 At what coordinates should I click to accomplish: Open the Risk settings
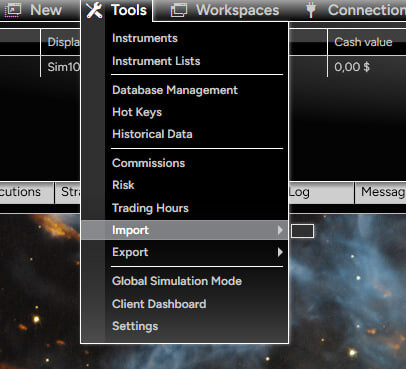click(x=123, y=185)
